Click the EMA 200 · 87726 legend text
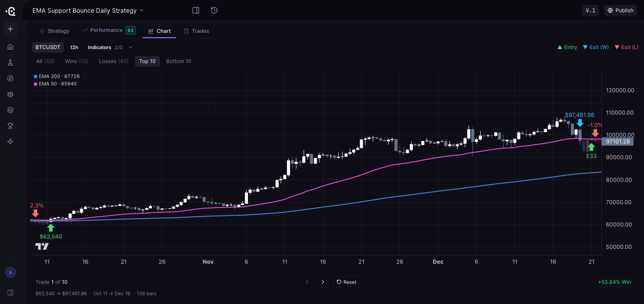 (59, 76)
